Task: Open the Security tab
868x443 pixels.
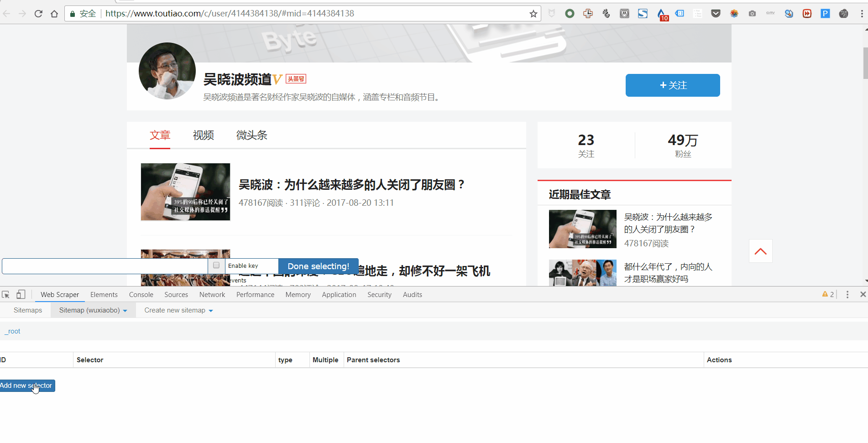Action: click(x=379, y=295)
